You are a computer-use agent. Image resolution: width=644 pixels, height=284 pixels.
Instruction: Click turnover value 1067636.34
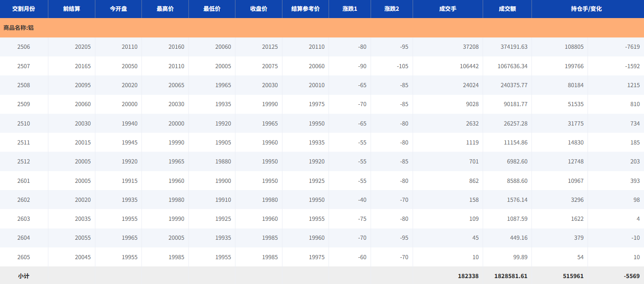point(510,66)
